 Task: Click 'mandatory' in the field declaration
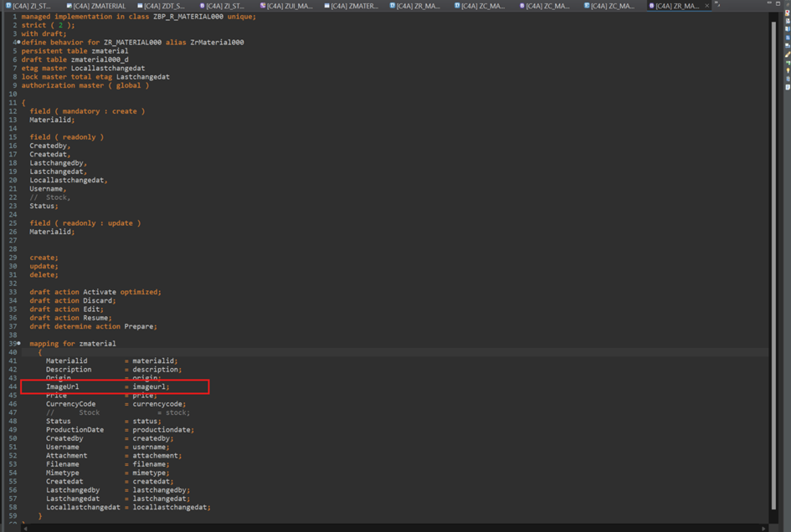click(80, 111)
